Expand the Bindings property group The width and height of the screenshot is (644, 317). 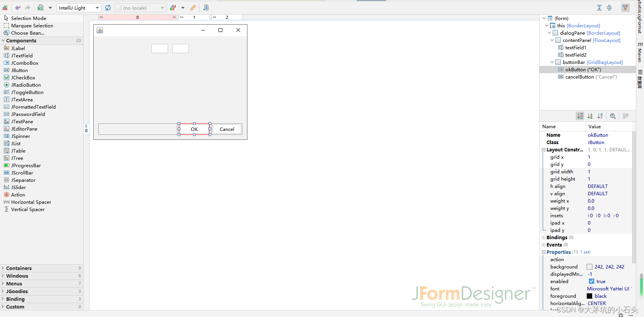[543, 237]
